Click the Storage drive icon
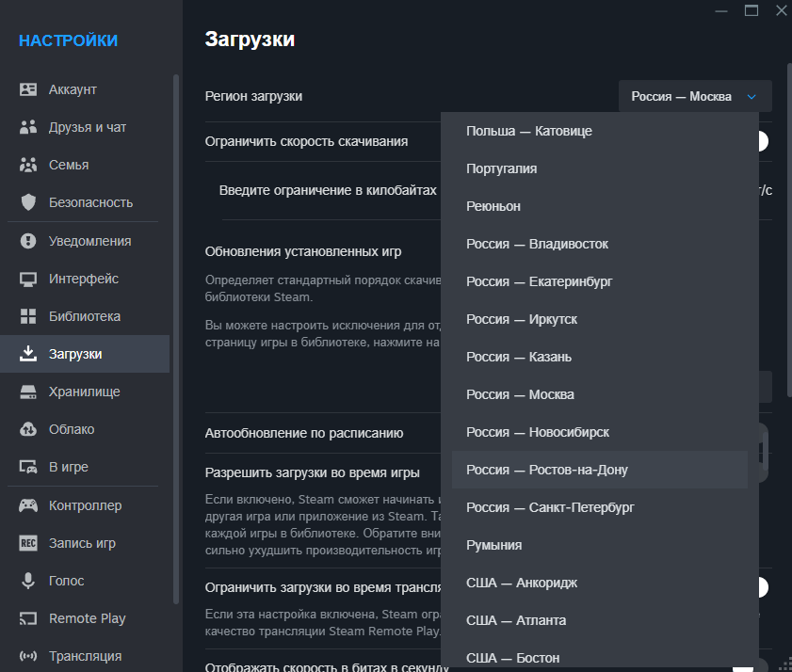Screen dimensions: 792x672 tap(28, 392)
